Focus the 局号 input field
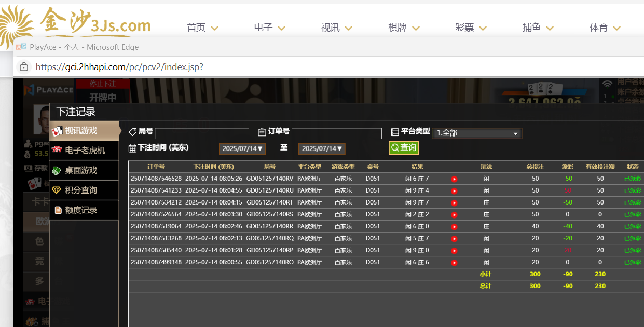Viewport: 644px width, 327px height. pyautogui.click(x=202, y=133)
